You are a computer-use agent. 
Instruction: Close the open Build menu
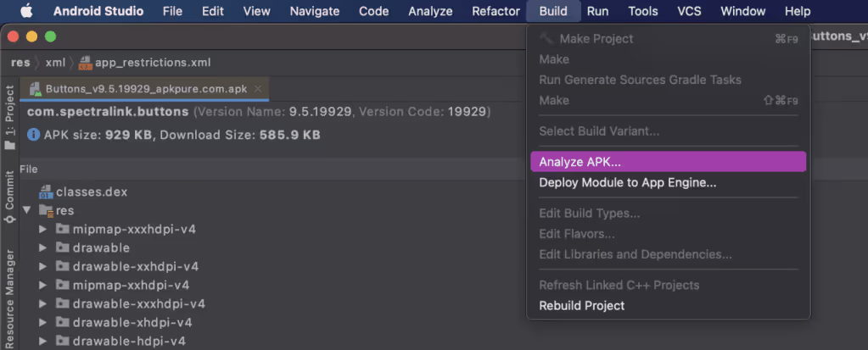[553, 11]
